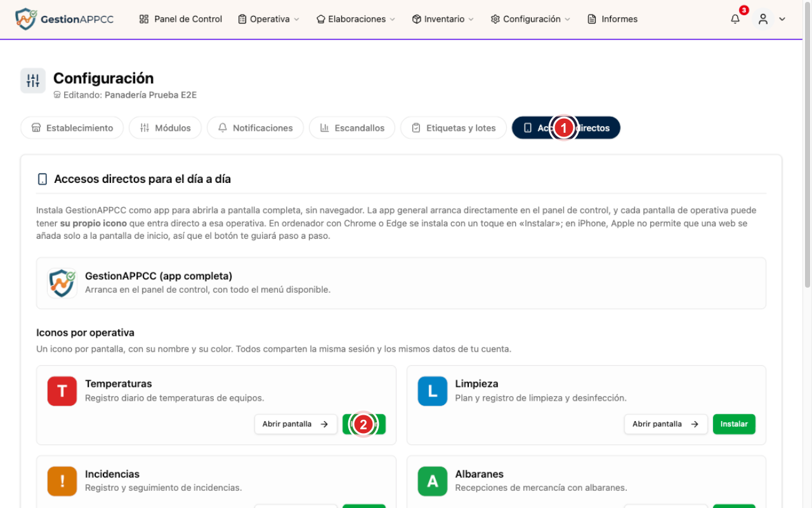Go to Panel de Control
812x508 pixels.
[x=181, y=19]
